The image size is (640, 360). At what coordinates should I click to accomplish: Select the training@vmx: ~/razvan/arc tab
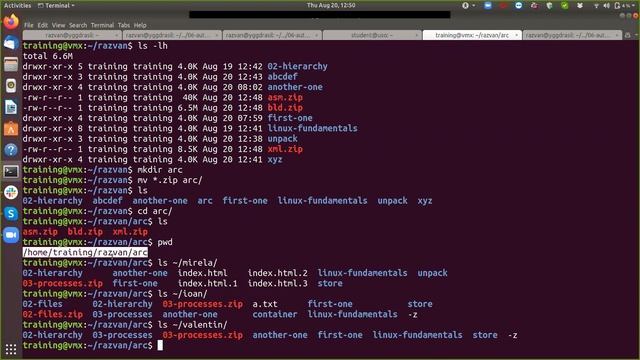[x=472, y=36]
